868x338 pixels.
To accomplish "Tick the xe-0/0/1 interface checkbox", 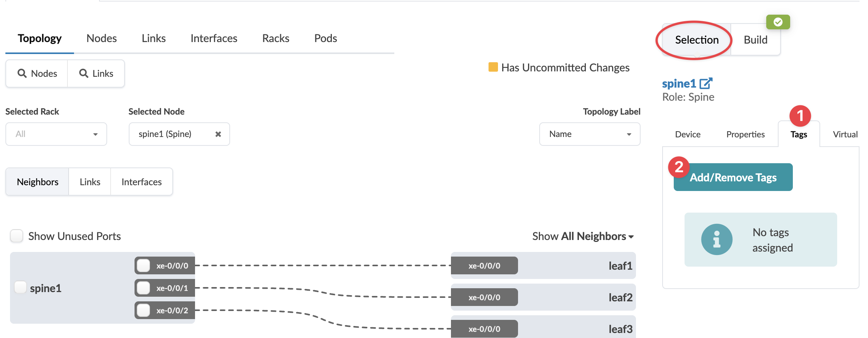I will [143, 288].
